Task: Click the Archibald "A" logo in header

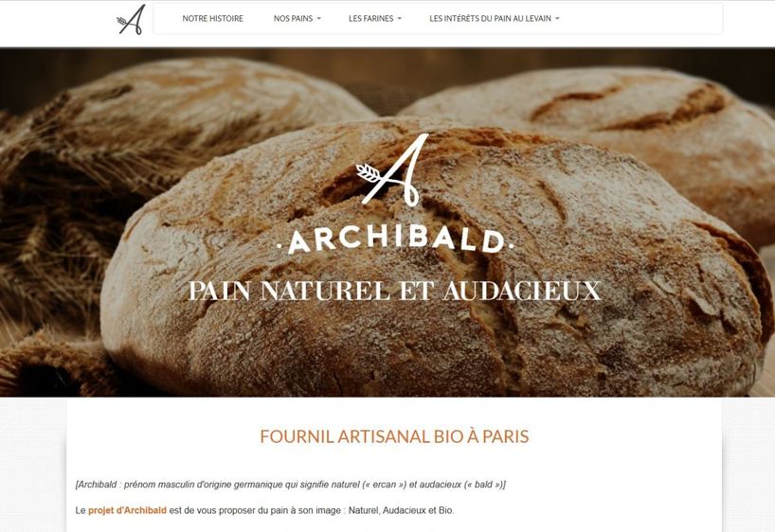Action: 131,20
